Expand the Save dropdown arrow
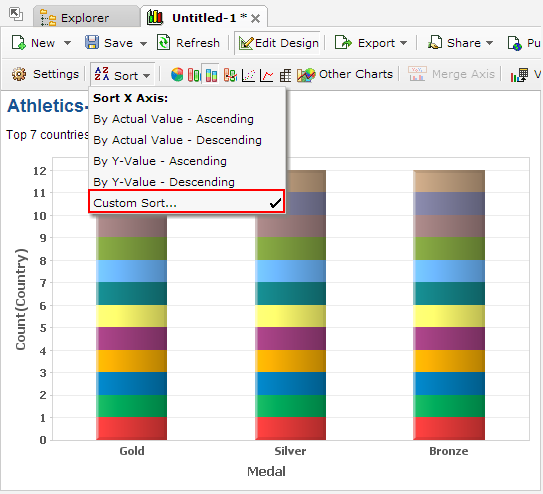 pos(143,44)
